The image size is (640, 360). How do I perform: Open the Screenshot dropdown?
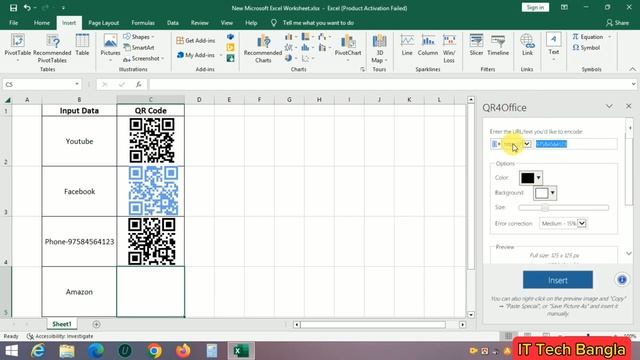pos(143,58)
